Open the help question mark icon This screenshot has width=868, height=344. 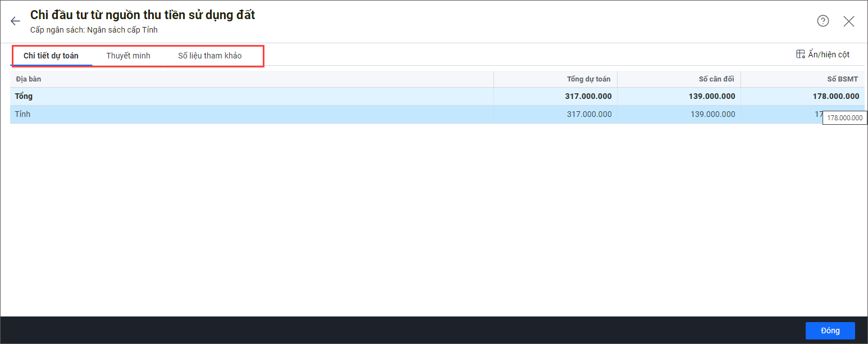pyautogui.click(x=823, y=21)
